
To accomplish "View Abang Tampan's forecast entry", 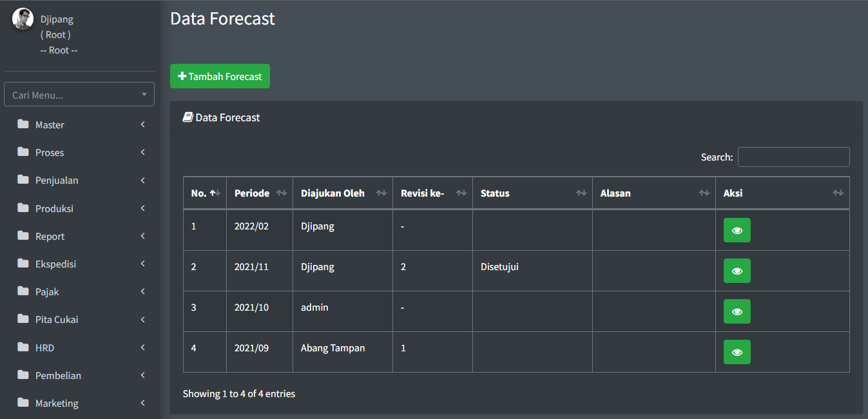I will (737, 352).
